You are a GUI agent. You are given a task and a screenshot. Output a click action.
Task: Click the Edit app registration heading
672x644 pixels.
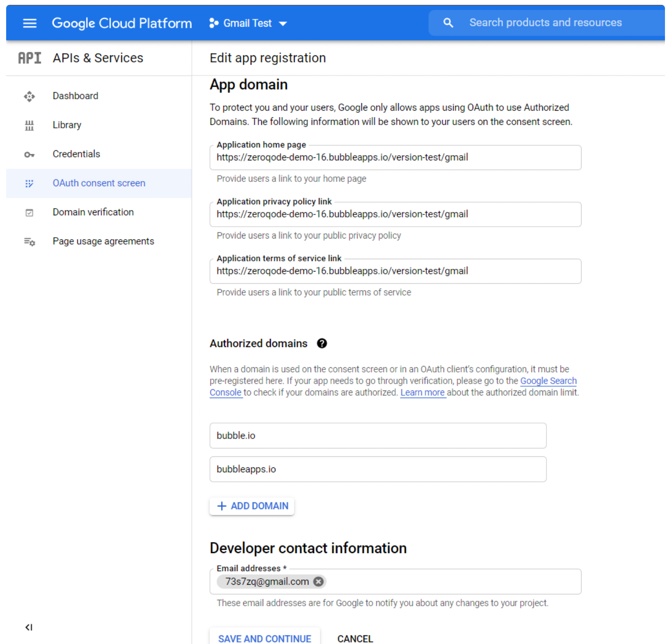pos(268,58)
